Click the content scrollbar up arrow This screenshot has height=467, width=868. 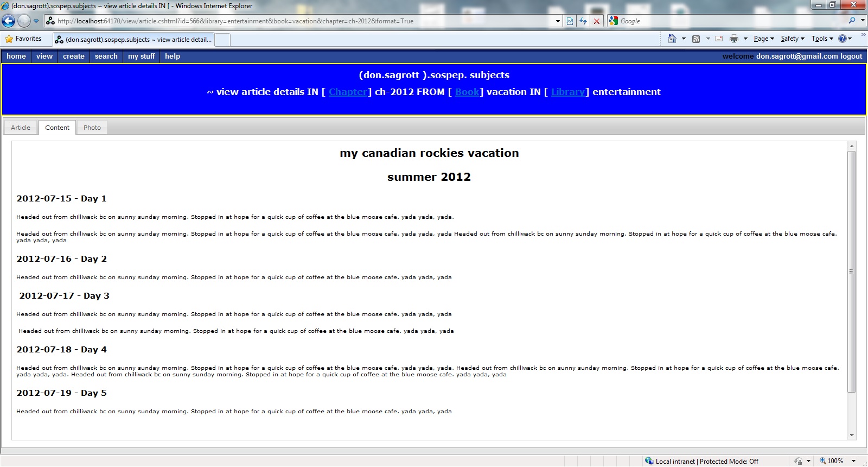pos(852,146)
